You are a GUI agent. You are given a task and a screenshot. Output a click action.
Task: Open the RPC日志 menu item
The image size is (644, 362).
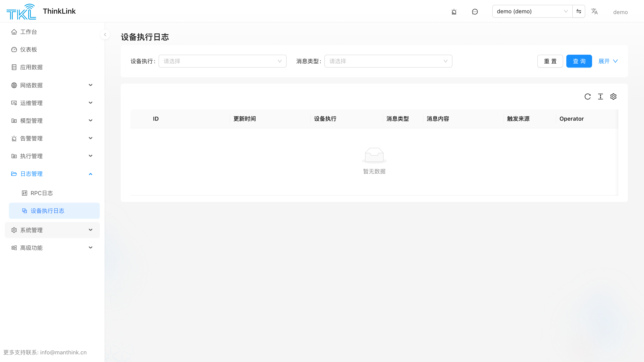pos(54,193)
